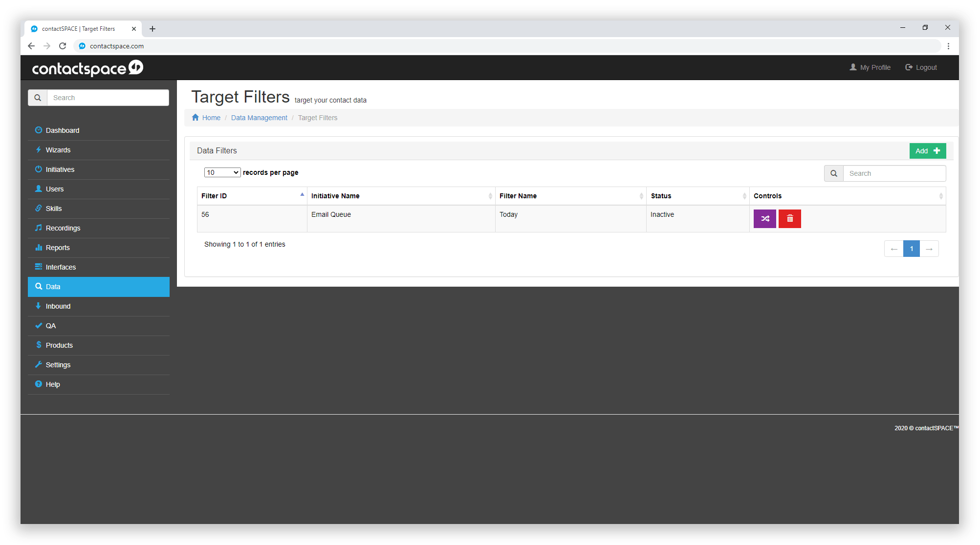Click the Add filter button

click(x=927, y=151)
